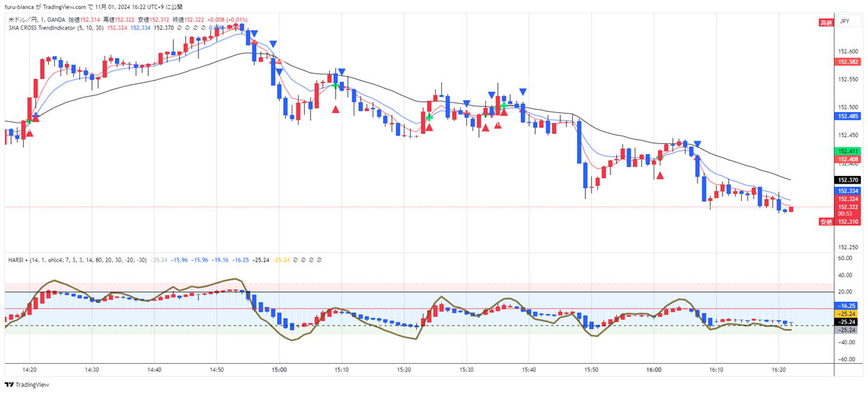Click the green plus marker near 15:36
Screen dimensions: 868x393
(x=503, y=106)
